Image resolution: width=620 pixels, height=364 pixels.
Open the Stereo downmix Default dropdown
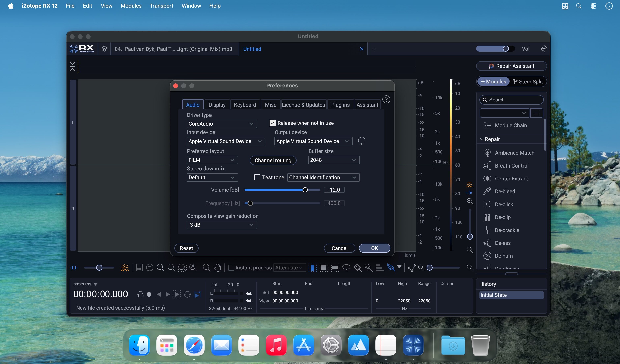coord(212,177)
